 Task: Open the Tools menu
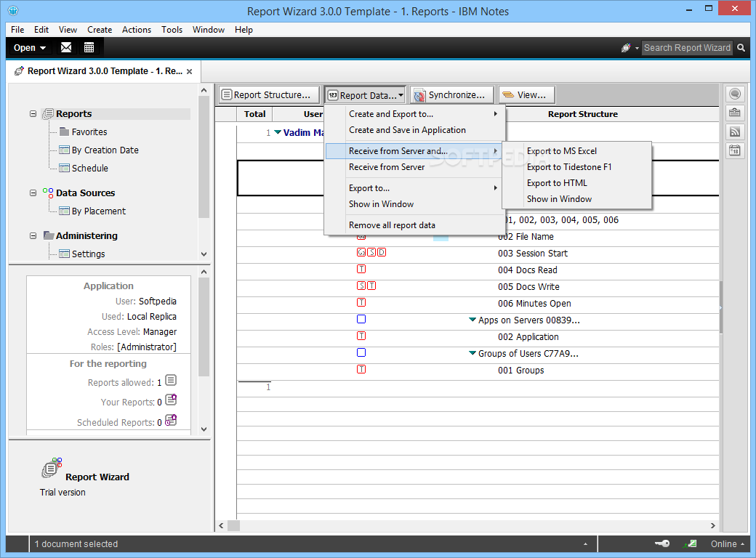[x=172, y=29]
